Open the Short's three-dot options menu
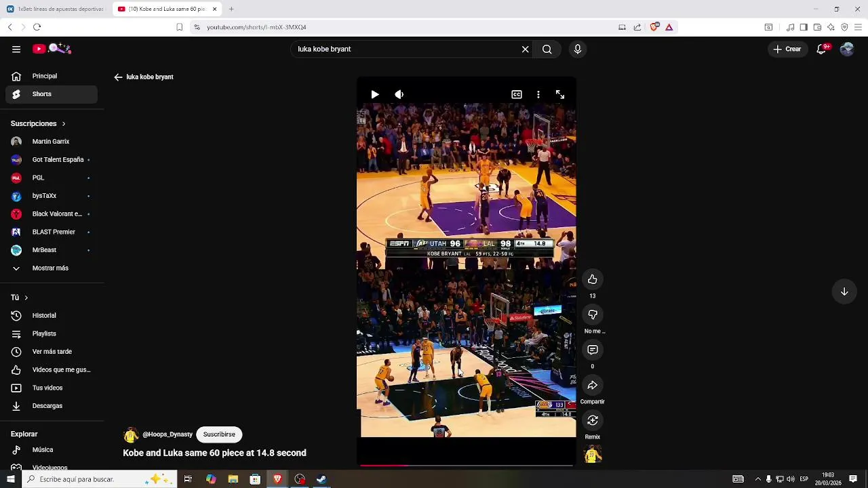This screenshot has height=488, width=868. click(x=538, y=95)
